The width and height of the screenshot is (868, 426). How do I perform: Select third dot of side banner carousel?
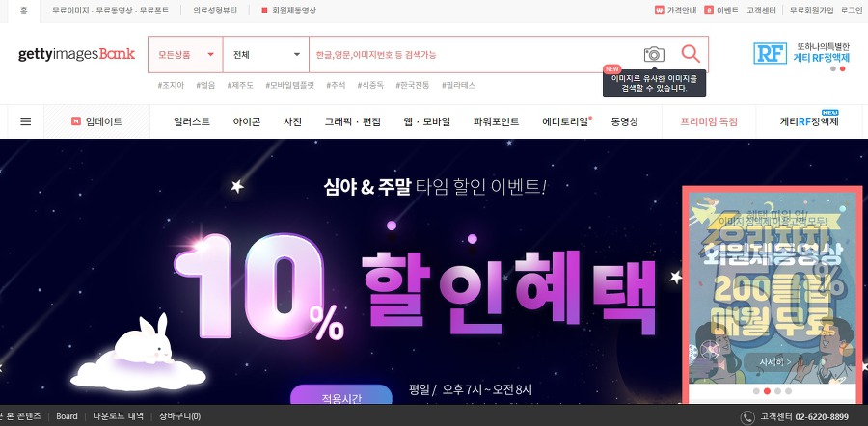coord(777,391)
